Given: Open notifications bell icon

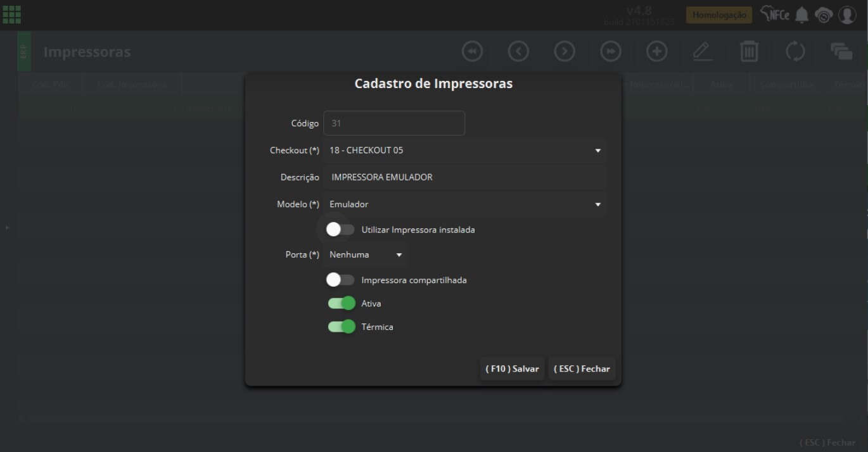Looking at the screenshot, I should [802, 15].
